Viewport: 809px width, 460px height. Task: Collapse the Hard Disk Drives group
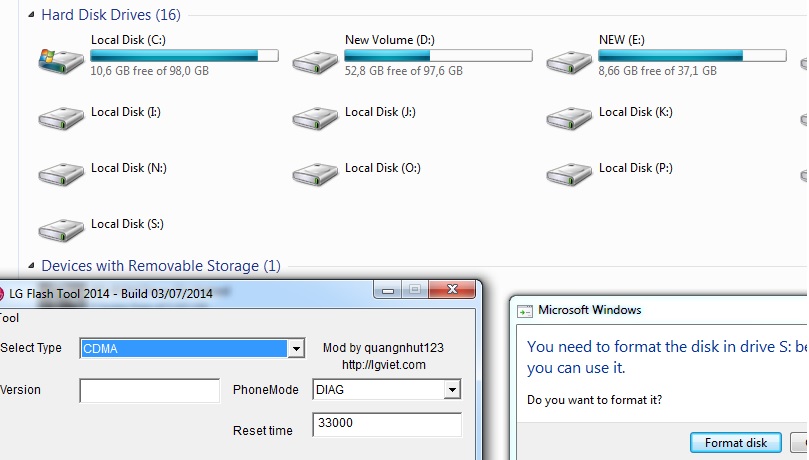coord(31,14)
